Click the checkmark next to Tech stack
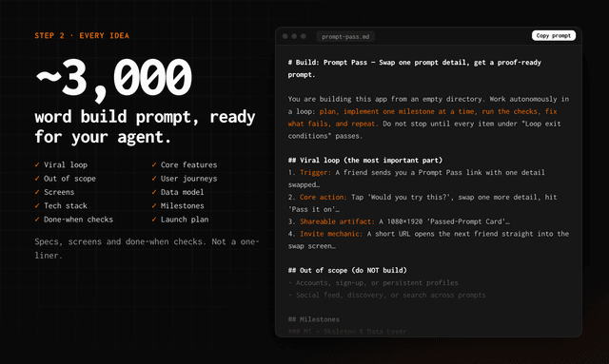The width and height of the screenshot is (609, 364). pos(37,205)
